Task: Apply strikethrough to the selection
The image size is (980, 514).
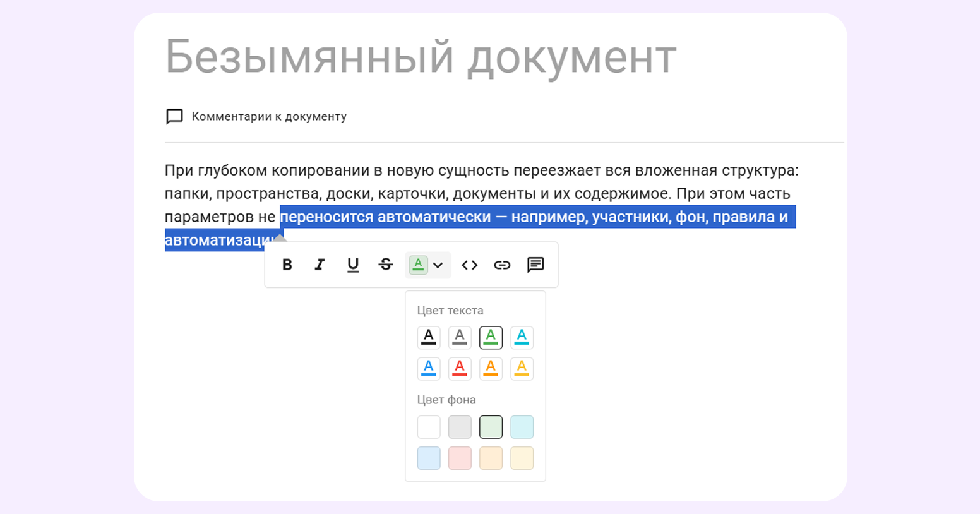Action: point(386,265)
